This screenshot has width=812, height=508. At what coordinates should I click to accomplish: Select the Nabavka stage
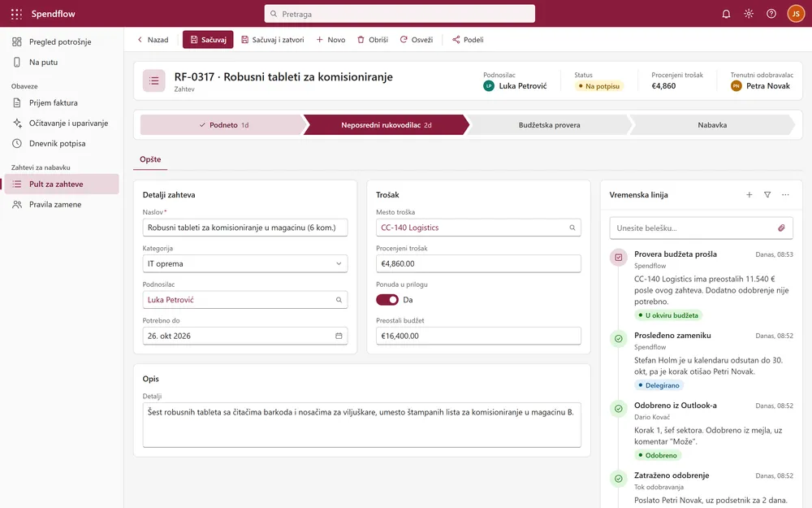tap(712, 125)
